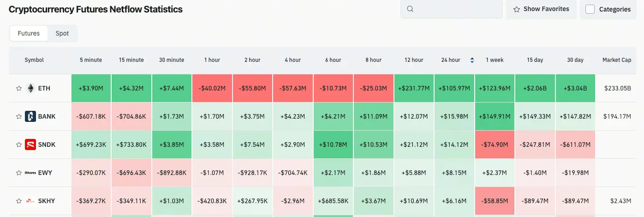The height and width of the screenshot is (217, 644).
Task: Click ETH 12 hour +$231.77M cell
Action: (414, 88)
